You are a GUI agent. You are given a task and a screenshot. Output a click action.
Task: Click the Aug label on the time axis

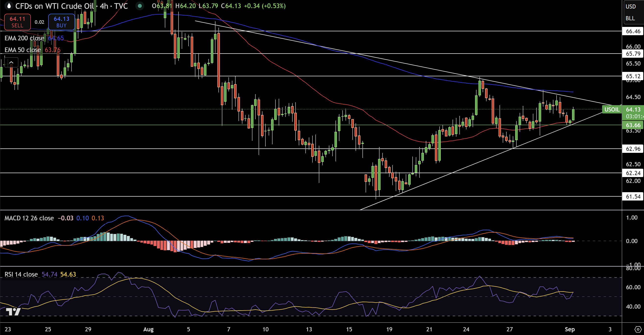[x=148, y=329]
